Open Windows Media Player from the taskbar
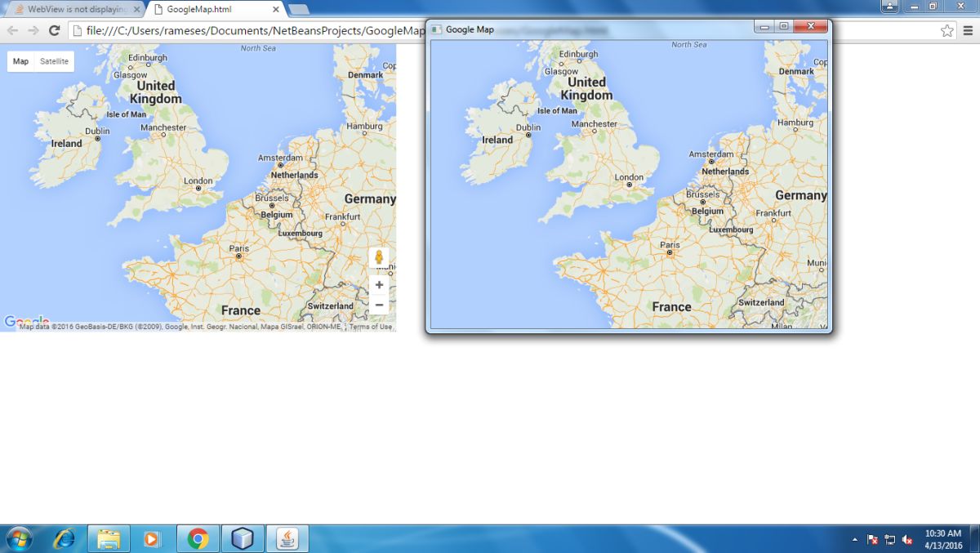The width and height of the screenshot is (980, 553). coord(152,538)
